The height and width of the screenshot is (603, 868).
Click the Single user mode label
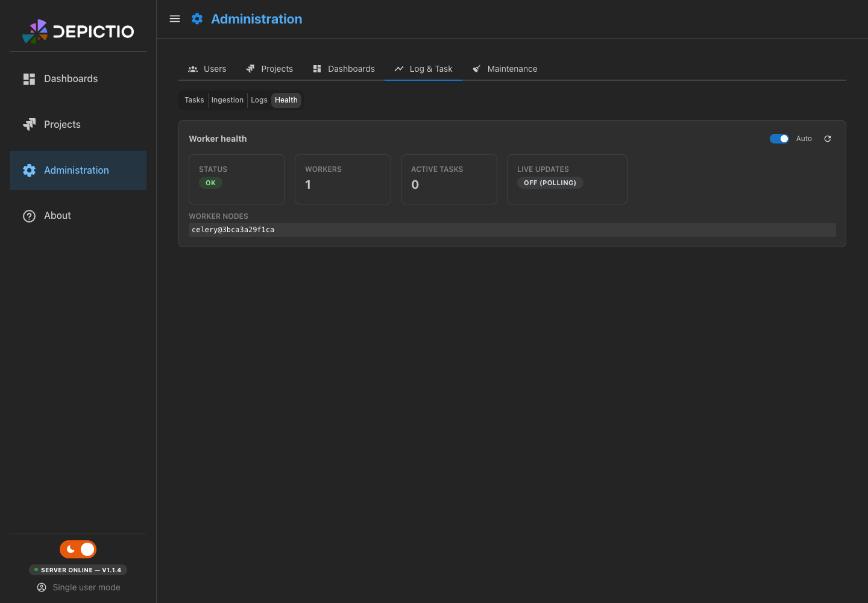pyautogui.click(x=86, y=587)
